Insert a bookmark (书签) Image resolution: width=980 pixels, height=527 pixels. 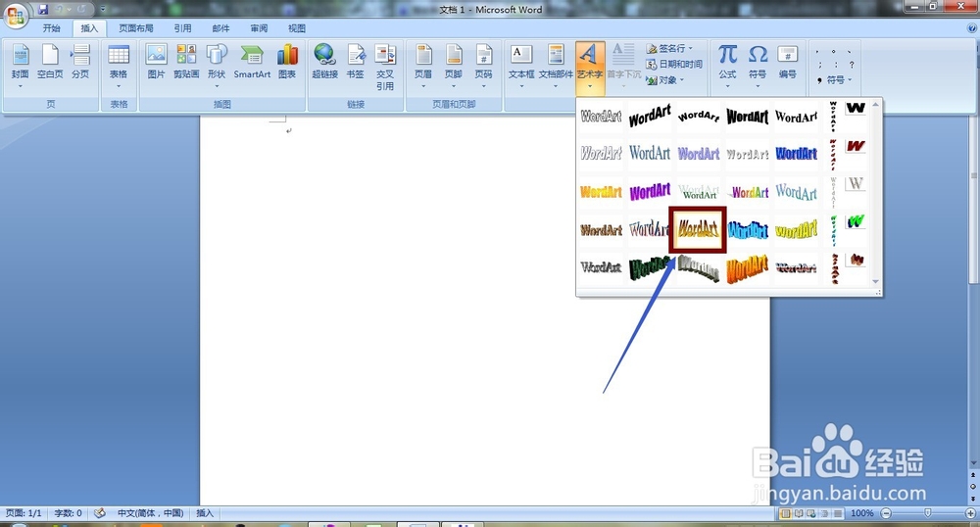355,63
